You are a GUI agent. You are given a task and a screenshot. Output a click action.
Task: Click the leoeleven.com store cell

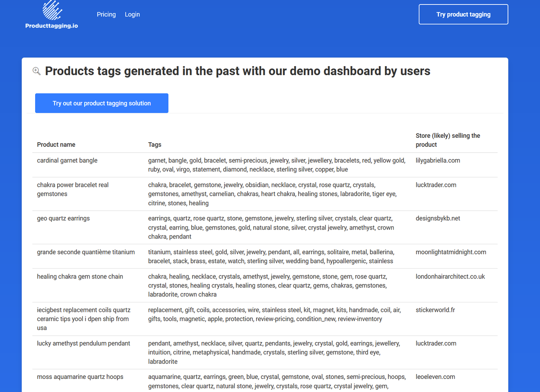436,377
